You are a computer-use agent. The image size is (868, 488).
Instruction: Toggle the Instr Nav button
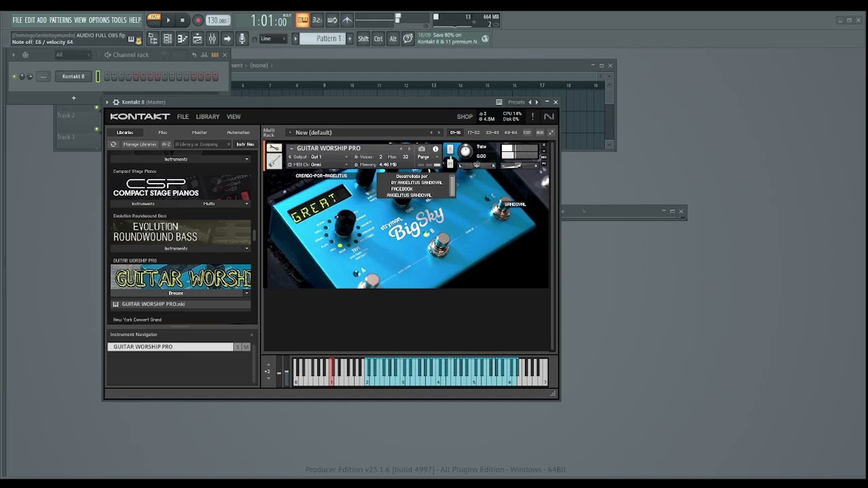tap(245, 144)
